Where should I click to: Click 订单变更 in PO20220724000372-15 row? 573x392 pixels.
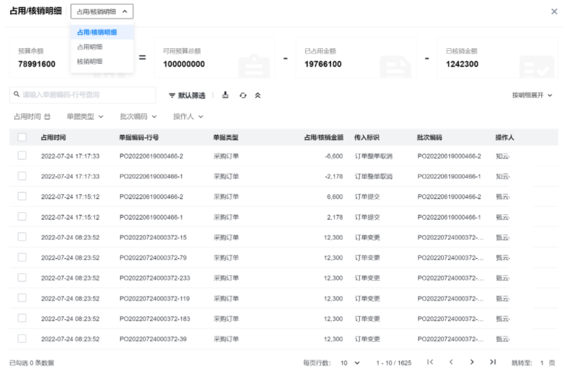(x=368, y=238)
